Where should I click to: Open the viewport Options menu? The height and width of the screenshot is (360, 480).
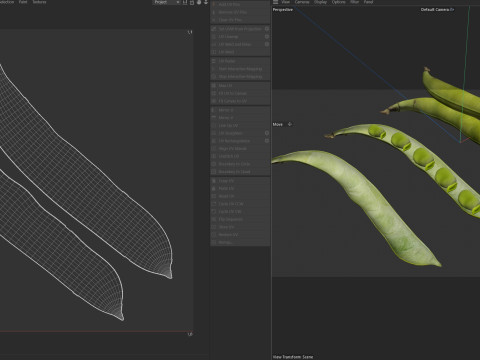pos(338,2)
